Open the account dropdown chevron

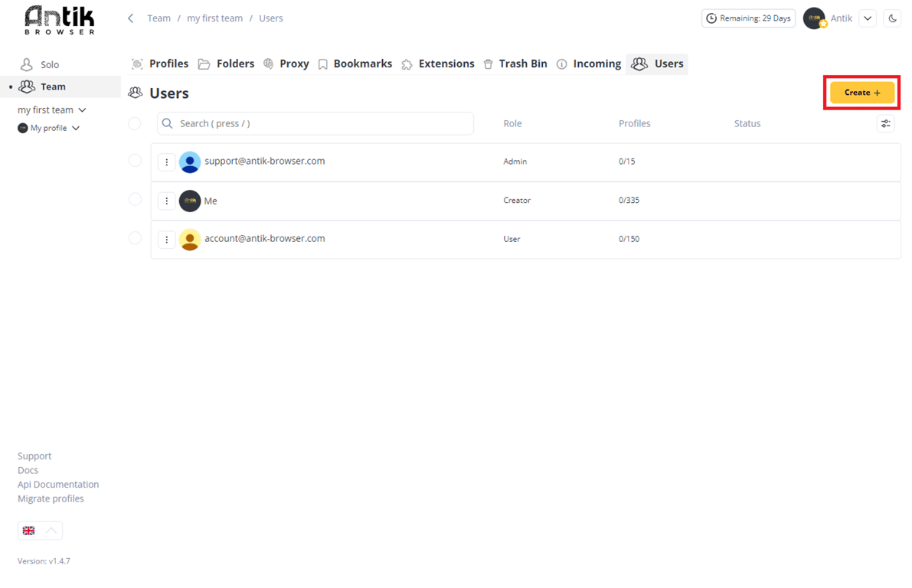tap(868, 18)
